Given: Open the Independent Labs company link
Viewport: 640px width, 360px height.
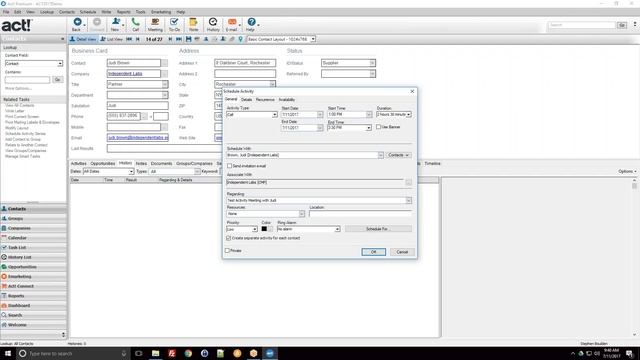Looking at the screenshot, I should [125, 74].
